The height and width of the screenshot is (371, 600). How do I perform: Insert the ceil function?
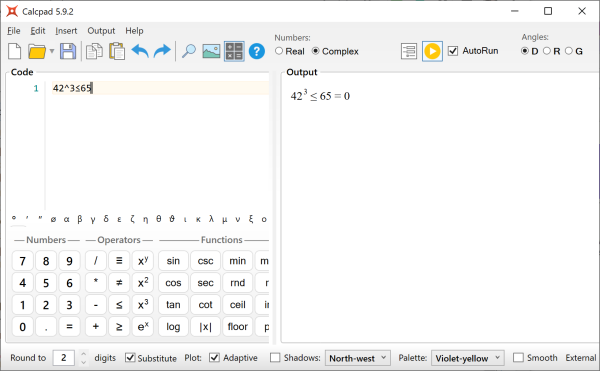[x=238, y=305]
